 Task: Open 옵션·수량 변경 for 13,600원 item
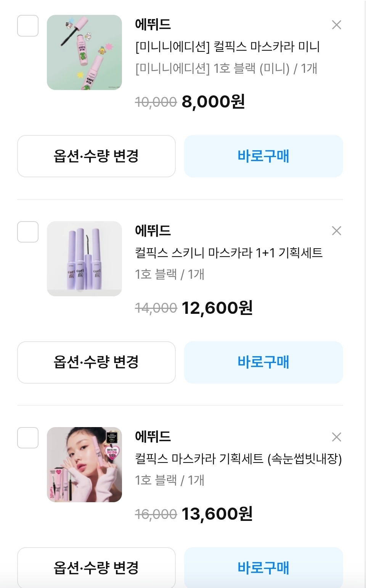pyautogui.click(x=96, y=567)
